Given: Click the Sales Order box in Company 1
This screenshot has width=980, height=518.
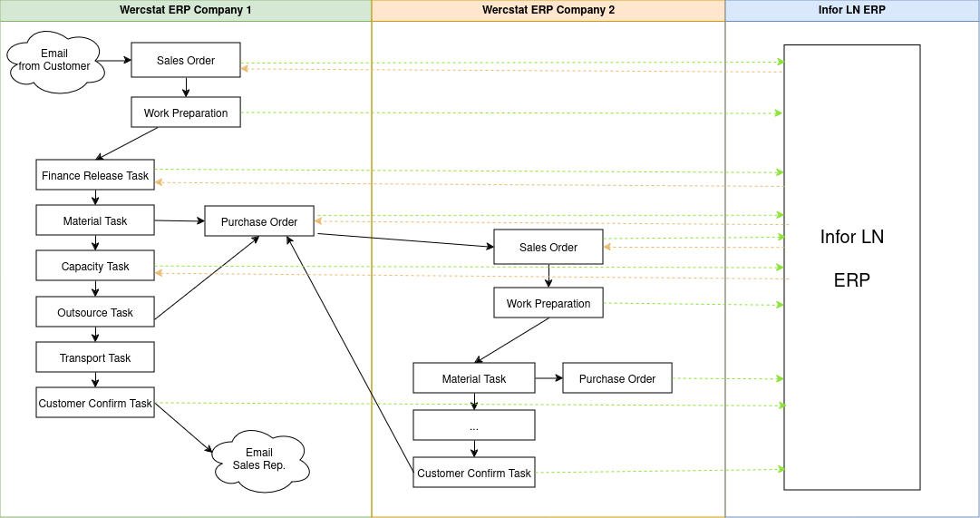Looking at the screenshot, I should coord(186,60).
